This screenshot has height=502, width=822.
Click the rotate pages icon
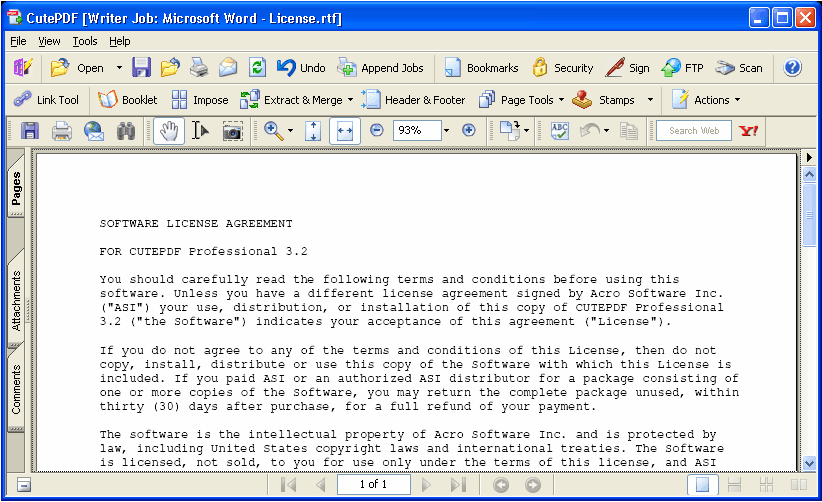(x=510, y=130)
